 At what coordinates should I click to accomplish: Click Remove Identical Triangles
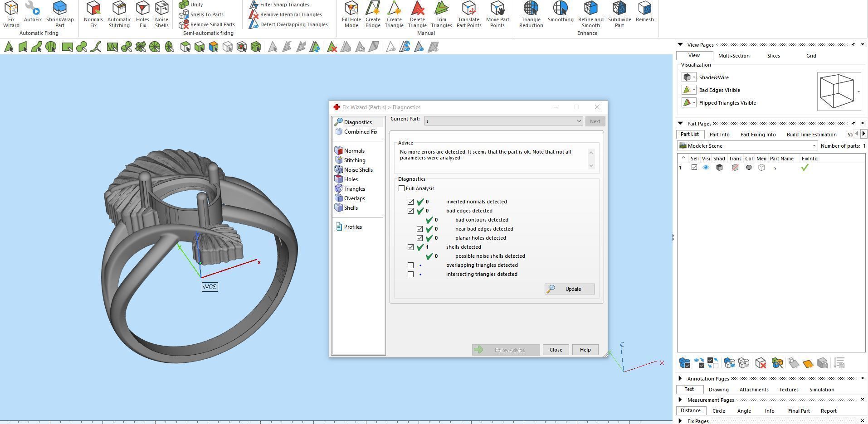click(x=285, y=14)
